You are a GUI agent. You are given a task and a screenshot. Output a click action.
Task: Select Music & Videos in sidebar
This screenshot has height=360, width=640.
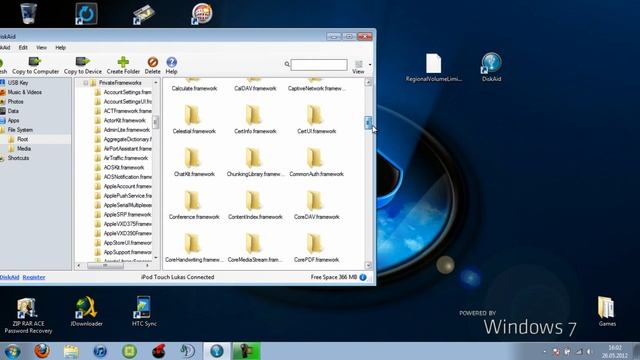[24, 92]
